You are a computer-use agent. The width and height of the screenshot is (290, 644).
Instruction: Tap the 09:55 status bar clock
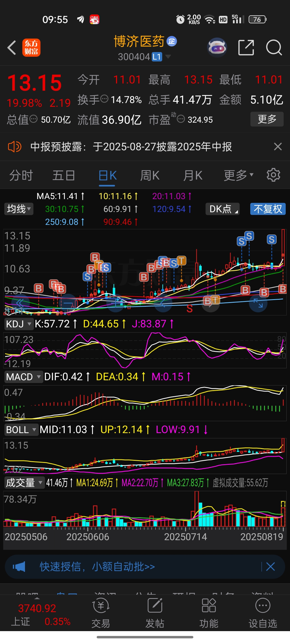click(55, 20)
